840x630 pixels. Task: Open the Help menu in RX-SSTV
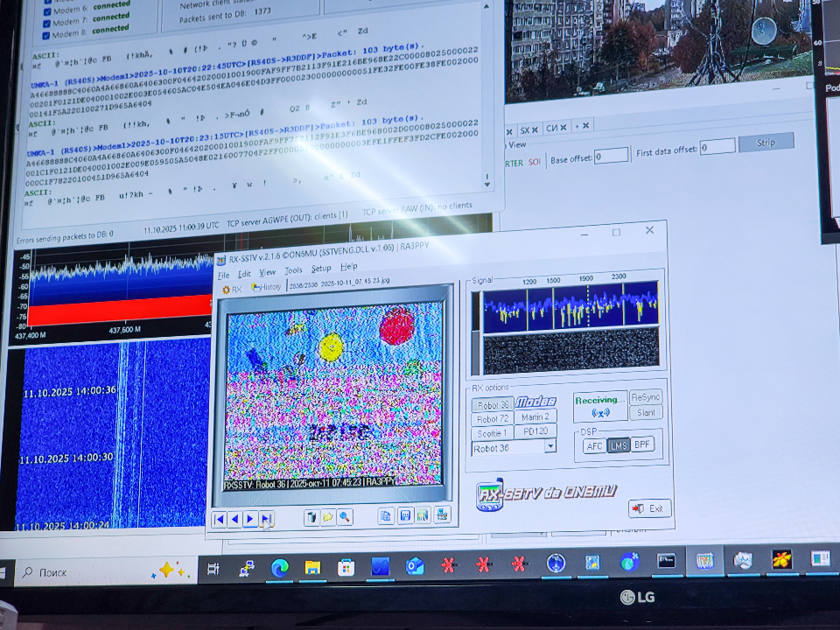349,266
